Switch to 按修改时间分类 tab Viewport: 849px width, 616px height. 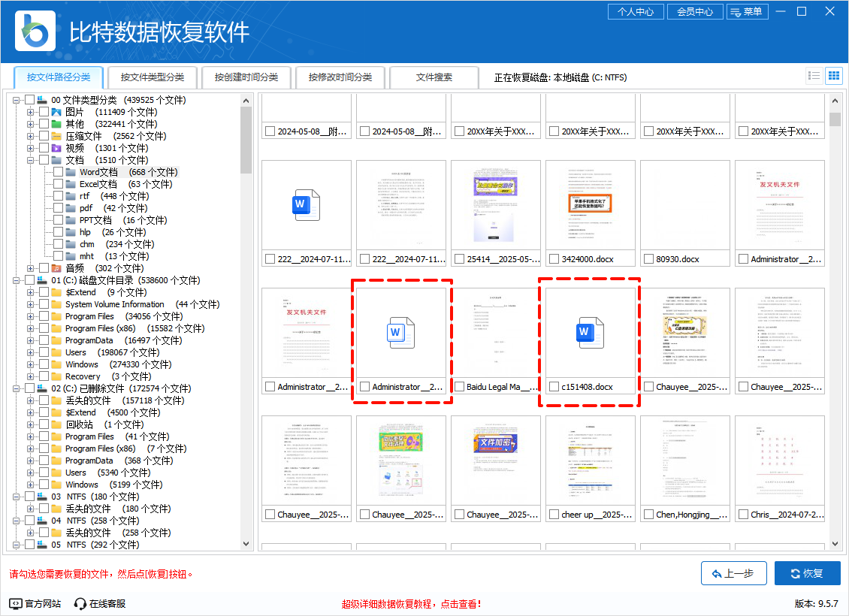(340, 77)
